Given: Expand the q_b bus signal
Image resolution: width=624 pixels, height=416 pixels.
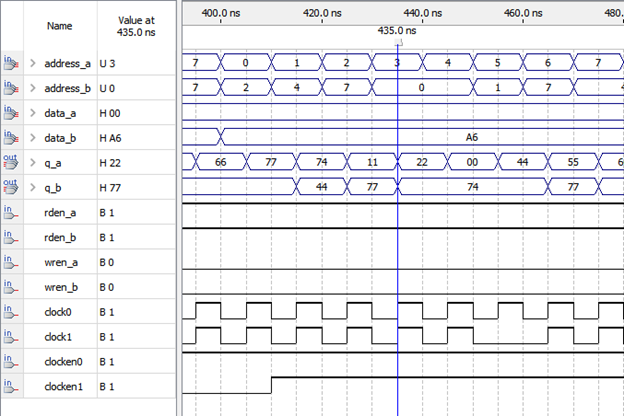Looking at the screenshot, I should pyautogui.click(x=32, y=187).
